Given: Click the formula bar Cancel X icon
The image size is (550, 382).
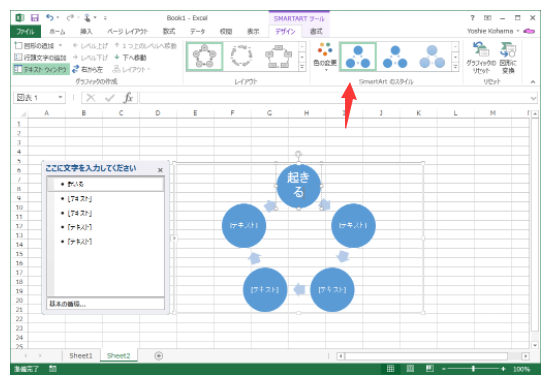Looking at the screenshot, I should [x=91, y=98].
